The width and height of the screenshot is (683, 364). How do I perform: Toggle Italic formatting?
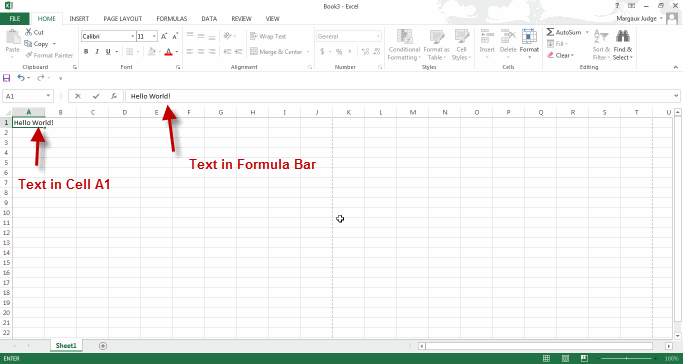point(98,52)
